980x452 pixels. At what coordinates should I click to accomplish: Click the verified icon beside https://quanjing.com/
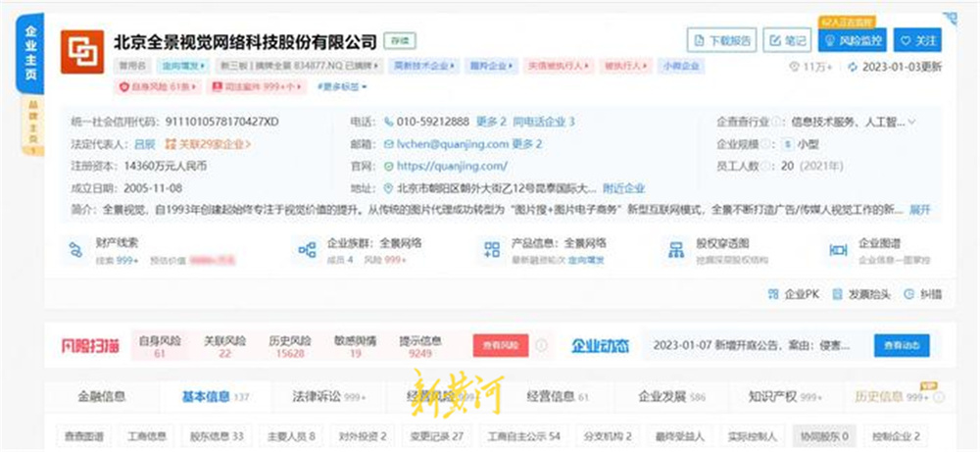pyautogui.click(x=389, y=167)
